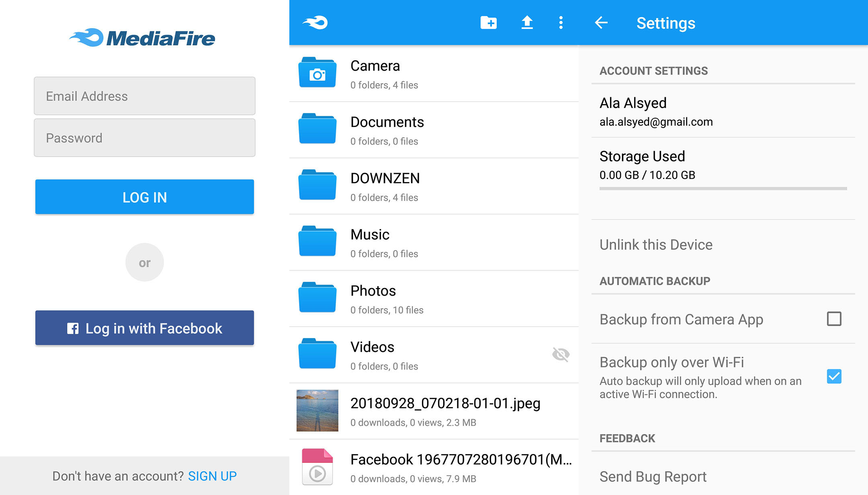The image size is (868, 495).
Task: Select Unlink this Device option
Action: pos(656,245)
